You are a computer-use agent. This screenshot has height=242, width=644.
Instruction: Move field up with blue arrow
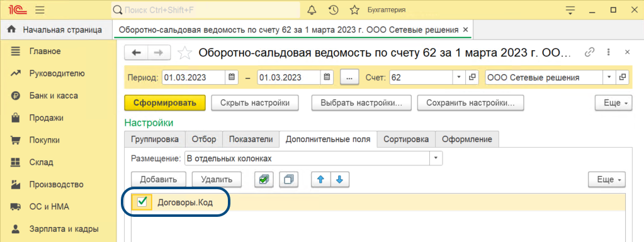[x=321, y=179]
